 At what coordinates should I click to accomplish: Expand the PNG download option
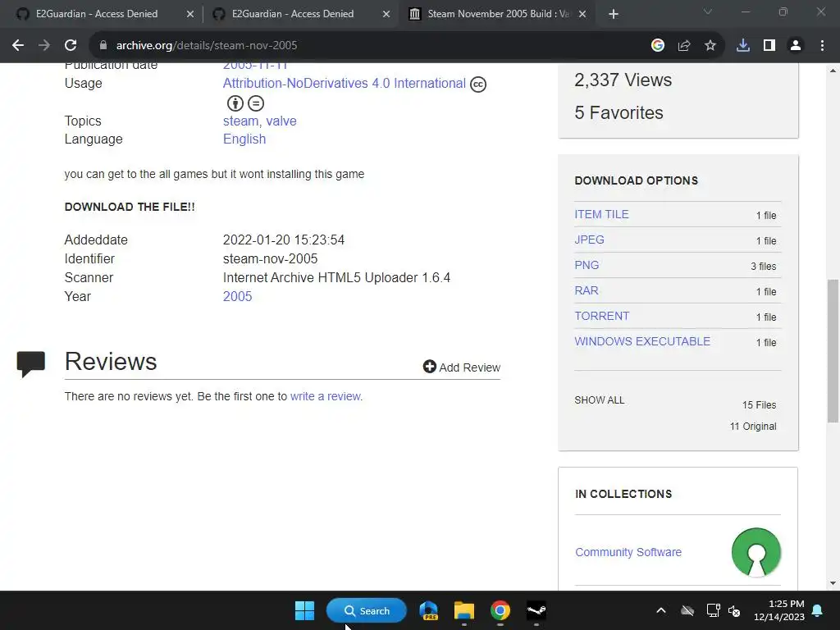pyautogui.click(x=587, y=265)
